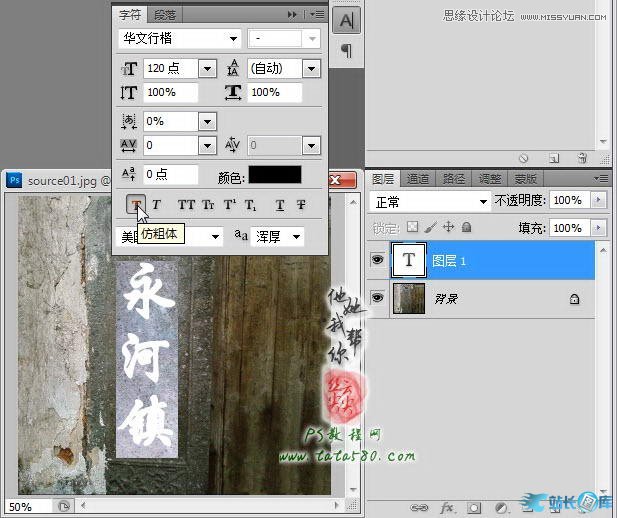Switch to the 段落 tab
The height and width of the screenshot is (518, 617).
coord(166,15)
